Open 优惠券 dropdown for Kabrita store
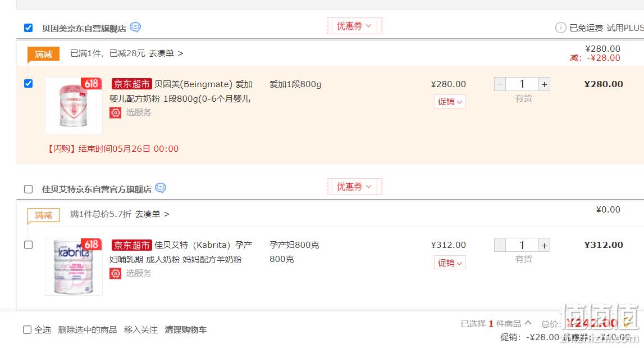 pos(354,187)
